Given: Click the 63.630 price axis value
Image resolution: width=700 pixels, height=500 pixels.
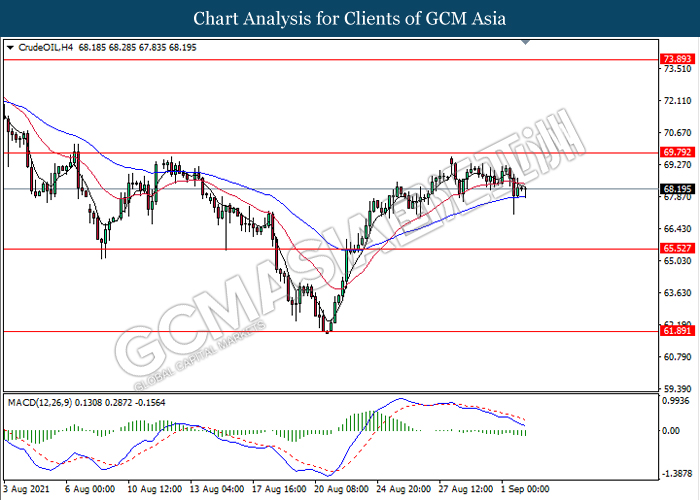Looking at the screenshot, I should pyautogui.click(x=676, y=293).
